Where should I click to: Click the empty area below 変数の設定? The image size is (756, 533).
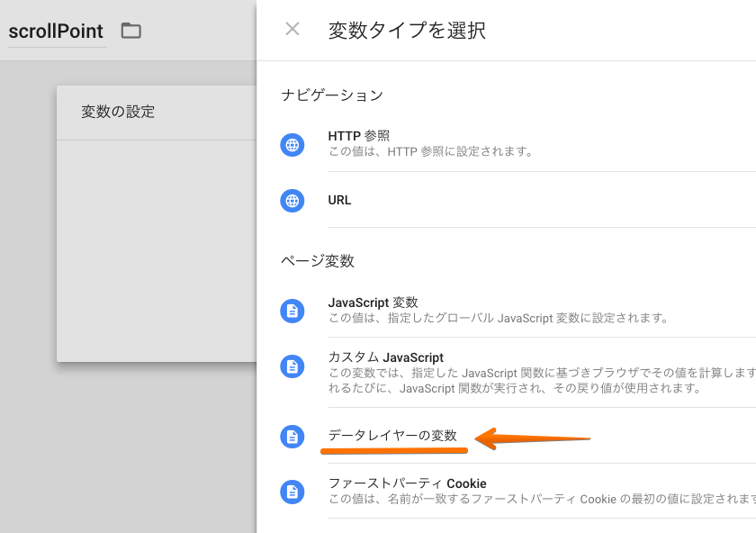tap(157, 250)
